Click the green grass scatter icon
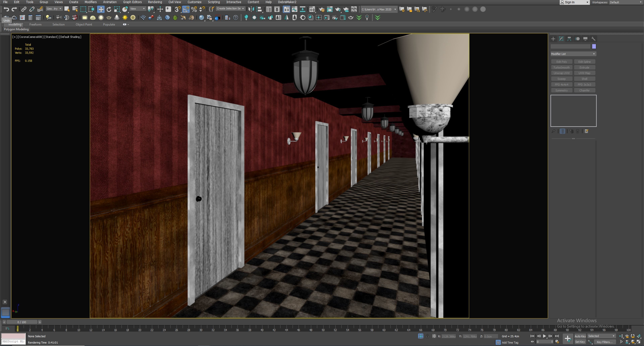644x346 pixels. [x=175, y=17]
